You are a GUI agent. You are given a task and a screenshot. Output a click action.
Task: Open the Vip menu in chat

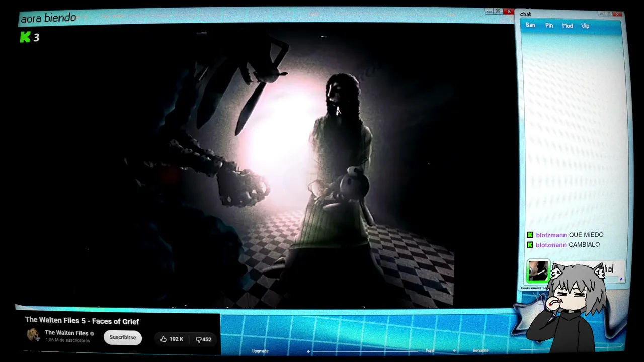pyautogui.click(x=585, y=26)
